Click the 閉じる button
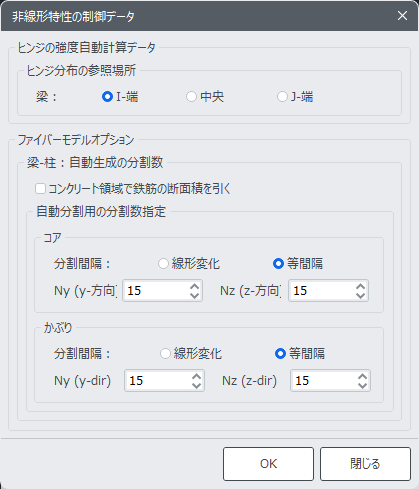The height and width of the screenshot is (489, 419). coord(365,464)
